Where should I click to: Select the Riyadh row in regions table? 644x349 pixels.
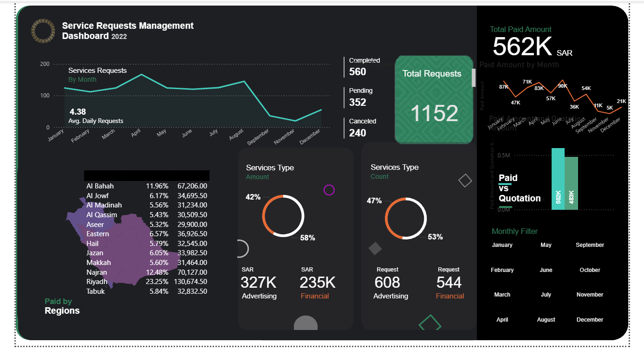(146, 282)
